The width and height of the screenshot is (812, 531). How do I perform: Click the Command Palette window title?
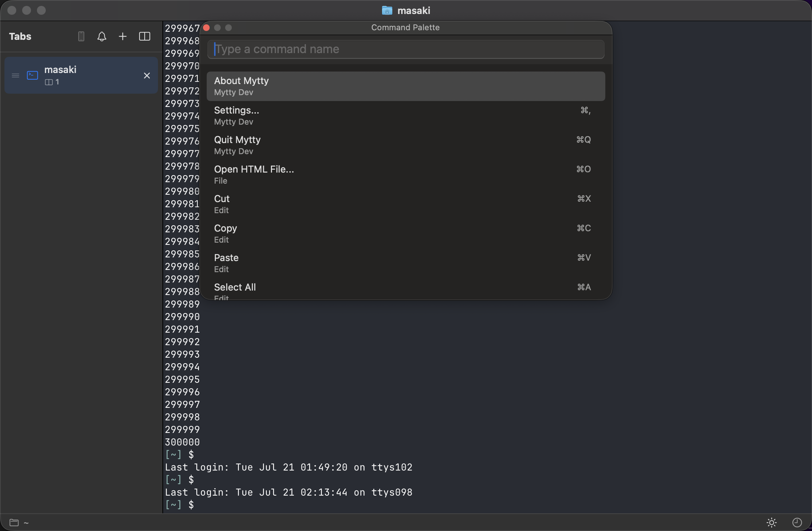pos(405,27)
